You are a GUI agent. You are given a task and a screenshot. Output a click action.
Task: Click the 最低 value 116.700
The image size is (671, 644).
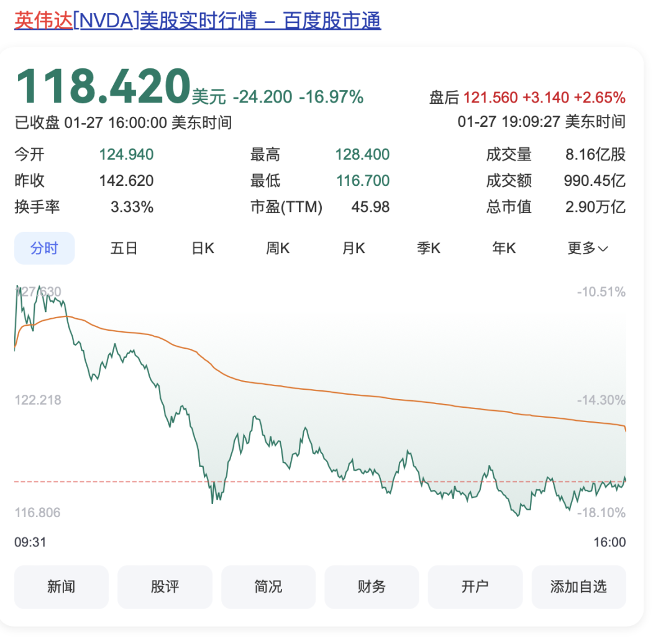coord(363,181)
